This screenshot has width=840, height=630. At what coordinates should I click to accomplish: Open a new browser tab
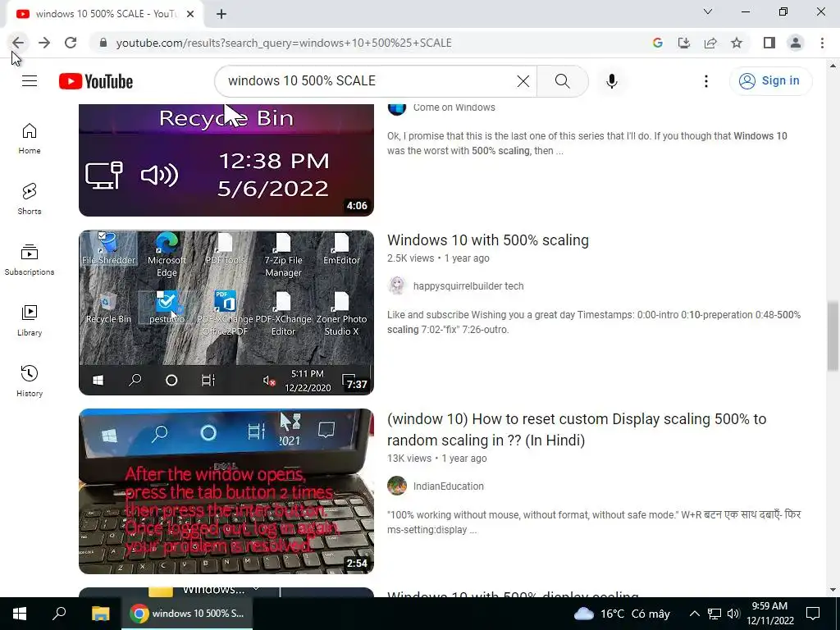point(221,14)
